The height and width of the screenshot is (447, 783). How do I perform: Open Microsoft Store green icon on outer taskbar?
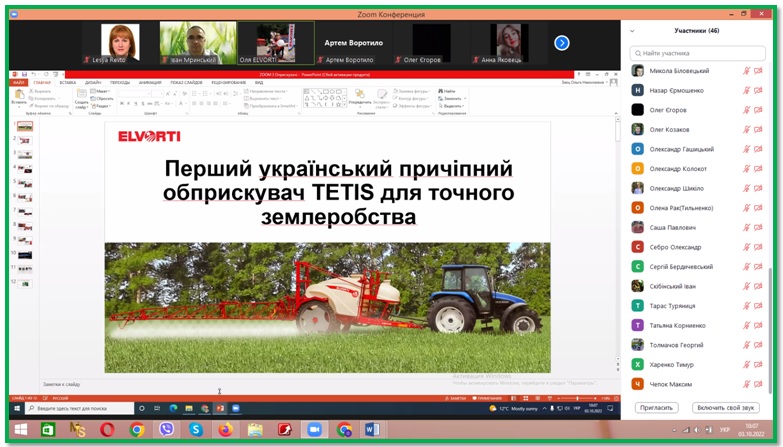pyautogui.click(x=48, y=429)
